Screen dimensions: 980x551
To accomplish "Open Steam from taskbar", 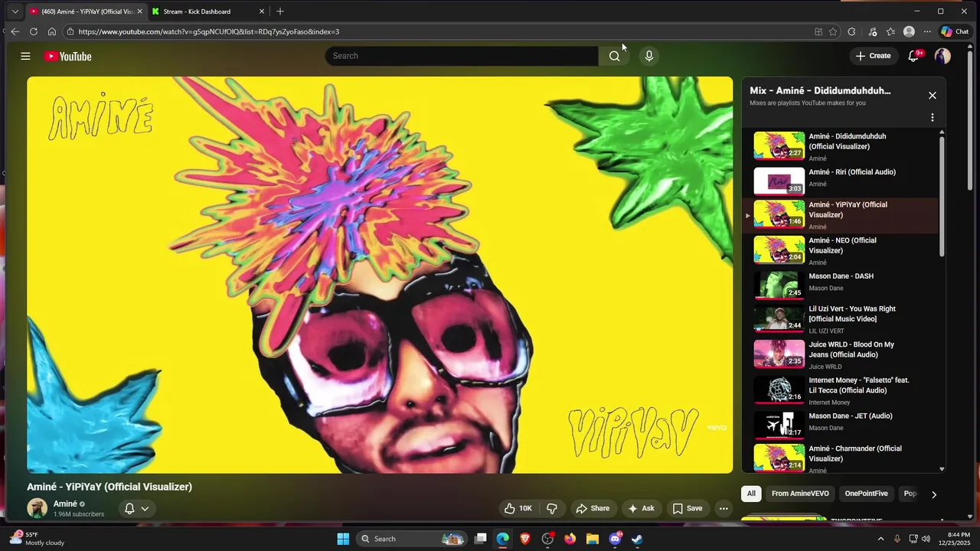I will (x=637, y=539).
